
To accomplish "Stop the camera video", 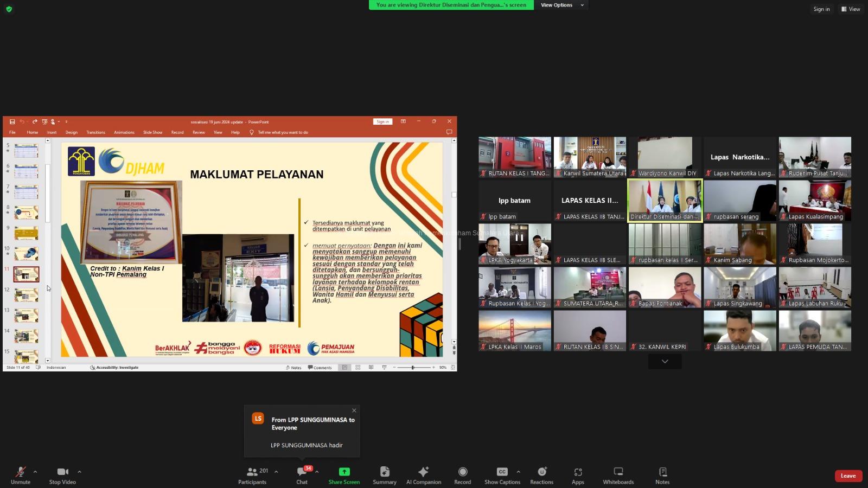I will pyautogui.click(x=62, y=475).
